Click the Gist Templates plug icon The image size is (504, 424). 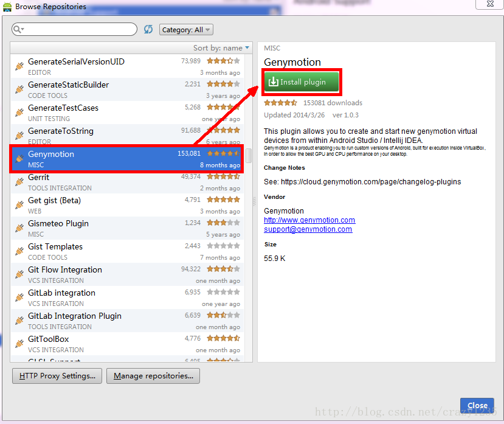point(19,251)
